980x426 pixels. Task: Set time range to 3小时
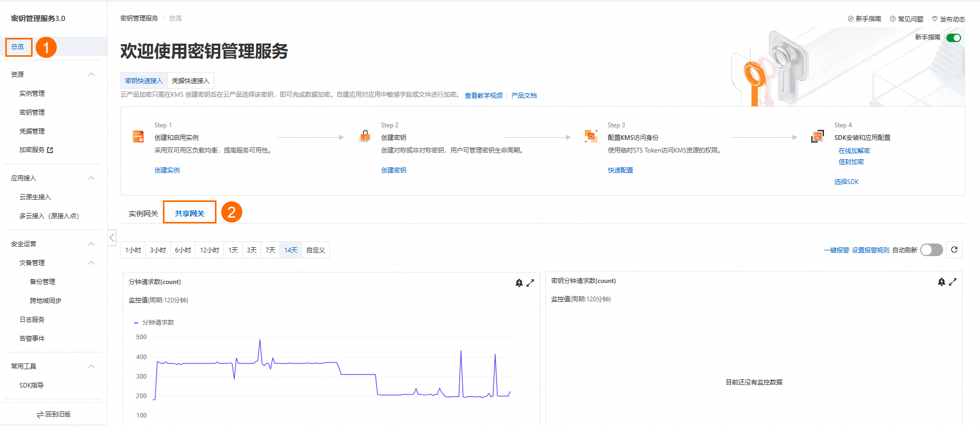coord(158,250)
